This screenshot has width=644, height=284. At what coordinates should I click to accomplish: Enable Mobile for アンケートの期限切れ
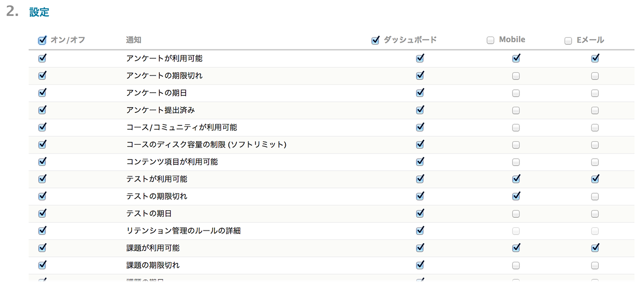[x=516, y=76]
